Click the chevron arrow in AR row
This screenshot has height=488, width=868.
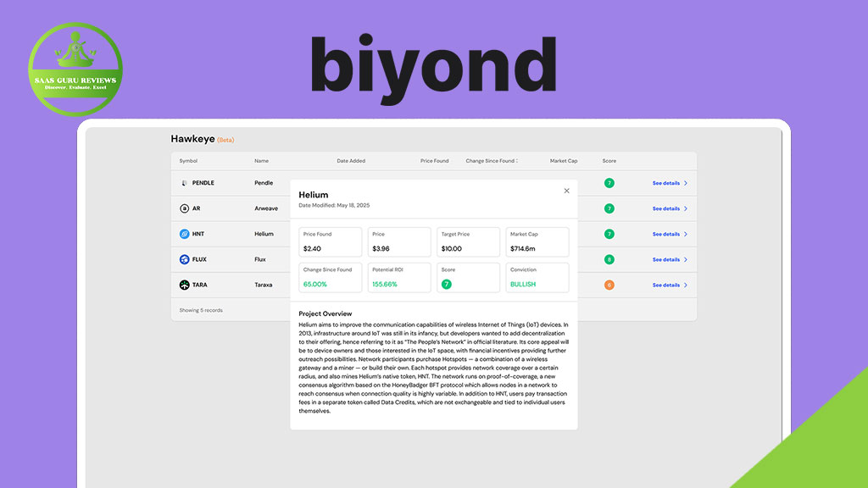pos(686,208)
